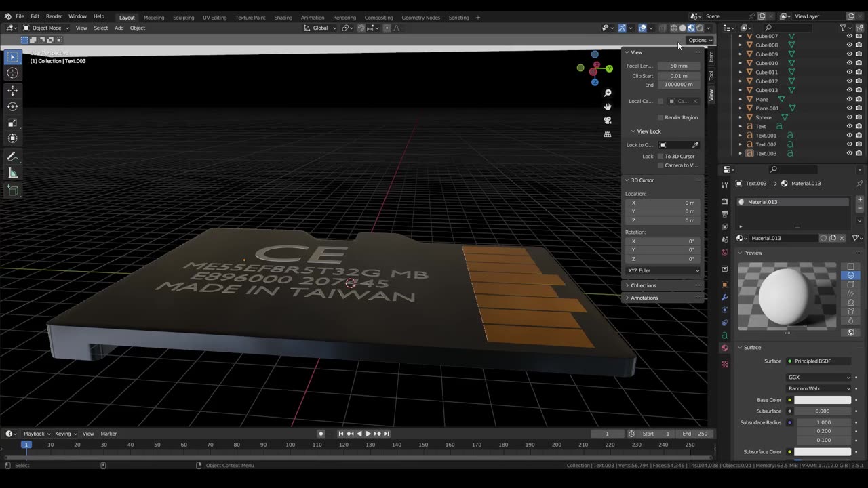The width and height of the screenshot is (868, 488).
Task: Open the GGX distribution dropdown
Action: coord(818,378)
